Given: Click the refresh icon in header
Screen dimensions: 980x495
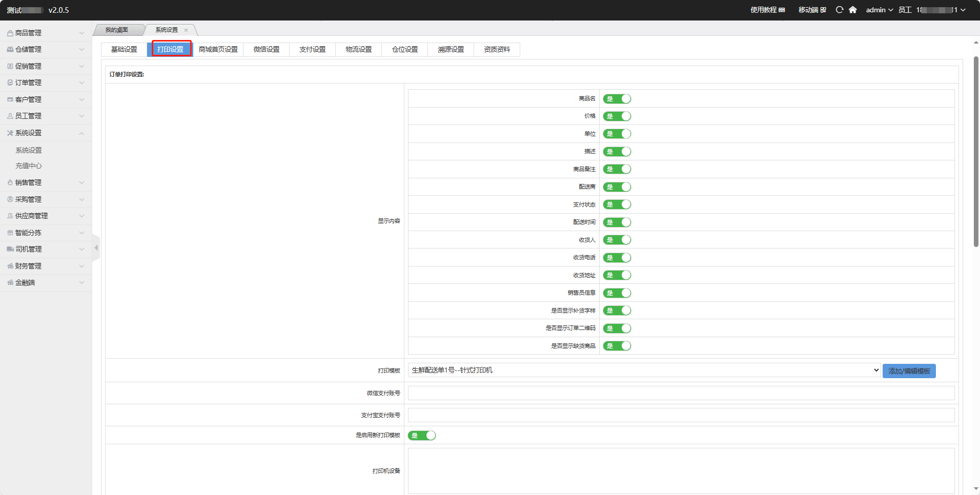Looking at the screenshot, I should [839, 10].
